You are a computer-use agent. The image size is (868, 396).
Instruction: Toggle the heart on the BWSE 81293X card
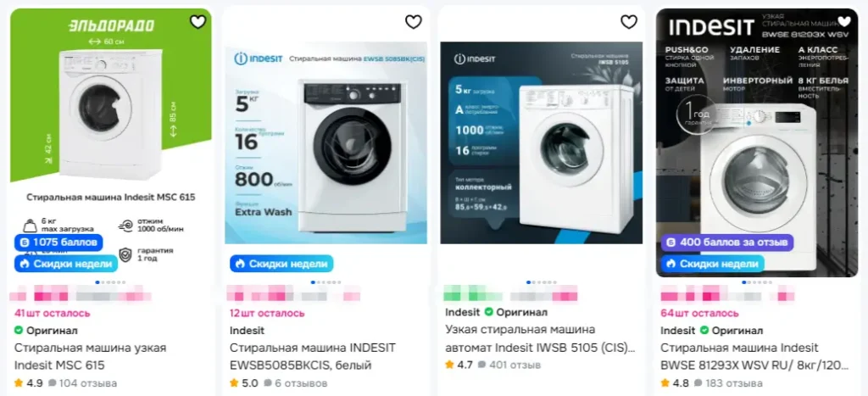(844, 21)
